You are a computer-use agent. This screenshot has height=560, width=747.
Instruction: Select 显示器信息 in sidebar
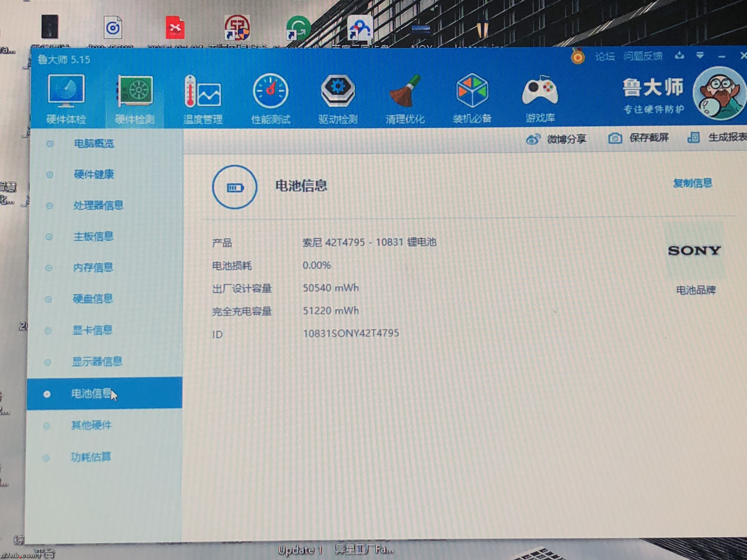pyautogui.click(x=97, y=361)
